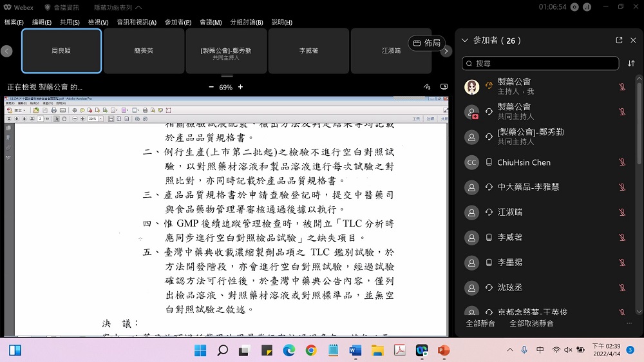Open the 共用(S) menu
644x362 pixels.
(x=70, y=22)
